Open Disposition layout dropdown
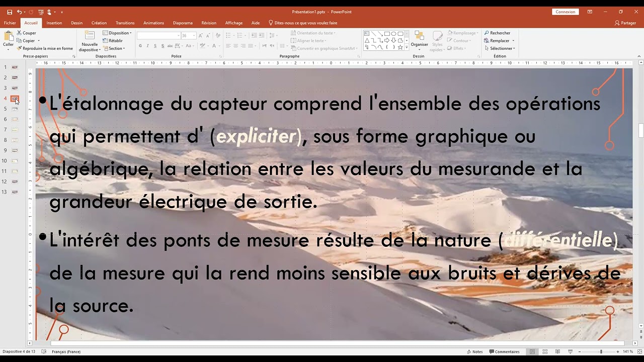 (x=117, y=33)
